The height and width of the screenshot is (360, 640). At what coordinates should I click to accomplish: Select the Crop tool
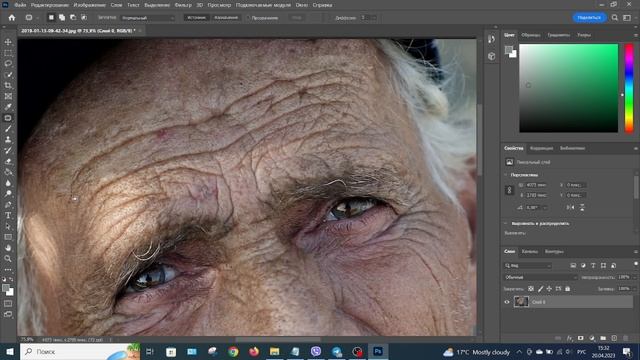(8, 85)
